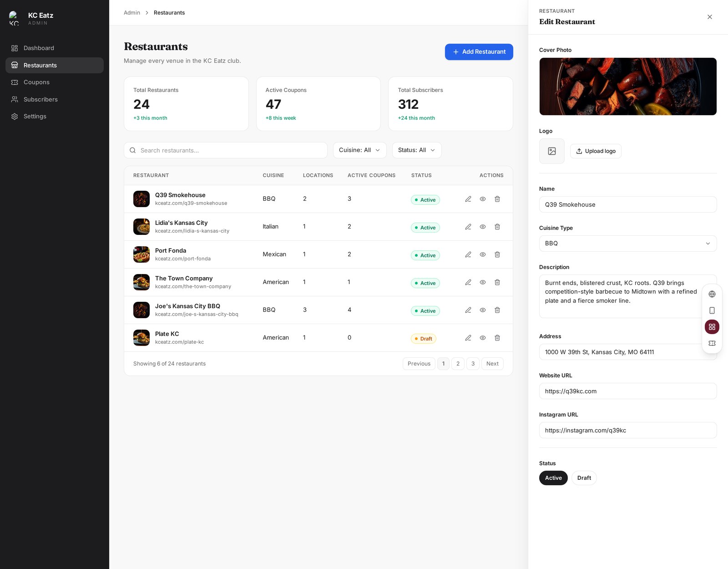View Port Fonda using the eye icon

[x=483, y=254]
